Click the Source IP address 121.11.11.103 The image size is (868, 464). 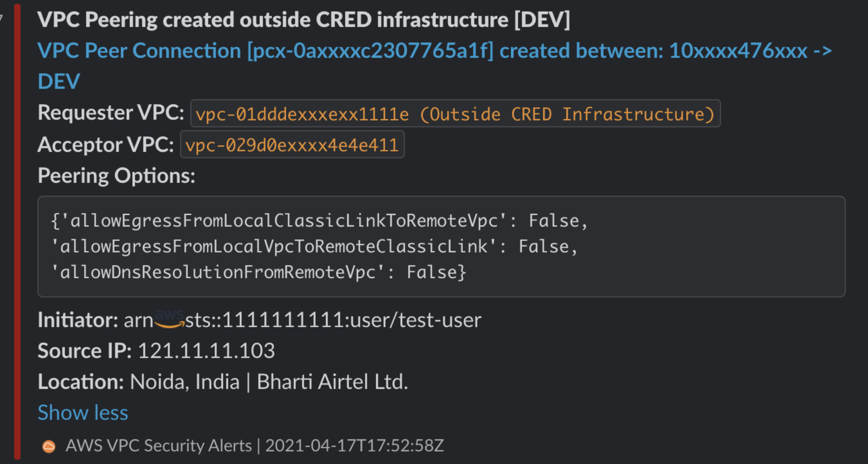207,351
